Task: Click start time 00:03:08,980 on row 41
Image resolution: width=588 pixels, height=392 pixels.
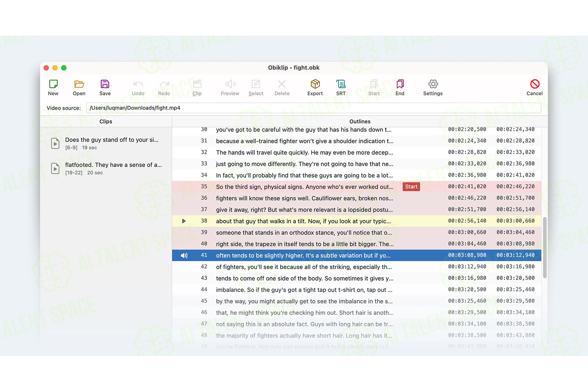Action: [x=467, y=256]
